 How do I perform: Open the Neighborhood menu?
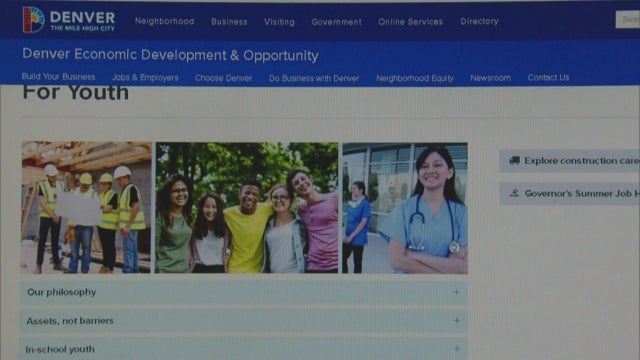pos(164,21)
